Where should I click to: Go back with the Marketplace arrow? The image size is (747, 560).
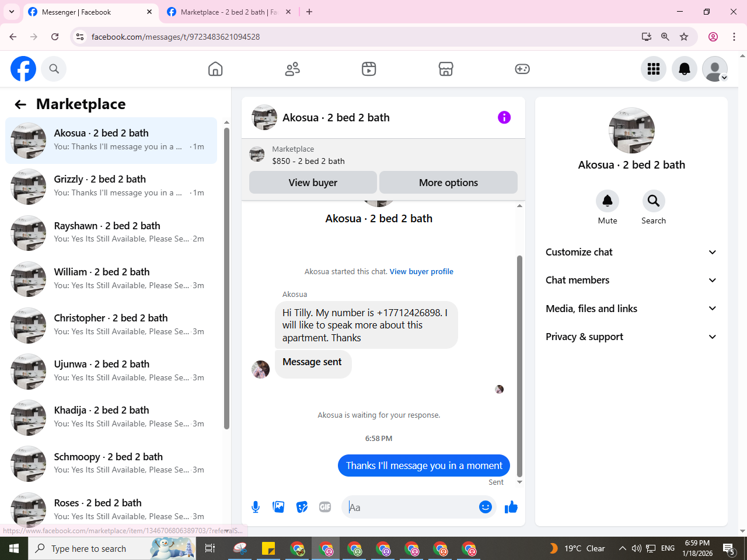point(20,104)
